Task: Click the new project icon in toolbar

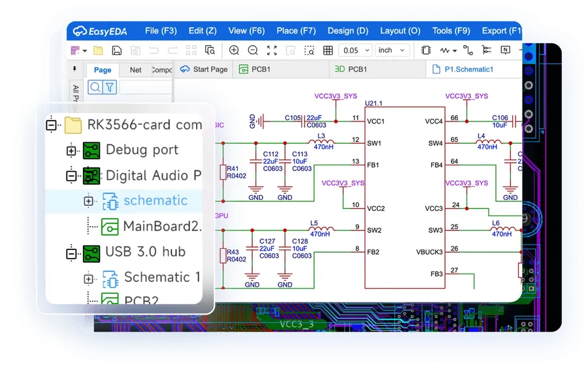Action: [x=75, y=50]
